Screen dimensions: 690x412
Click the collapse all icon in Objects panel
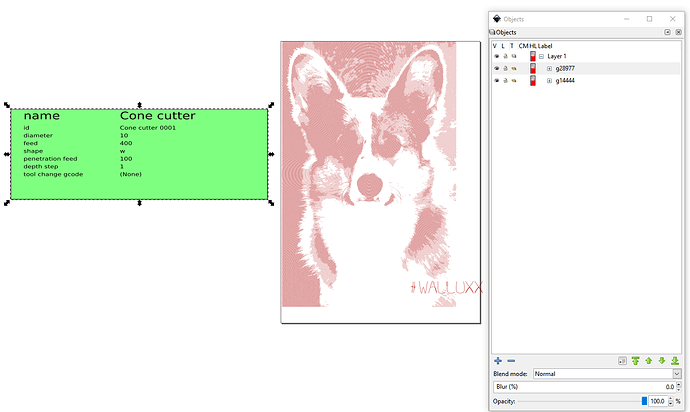[622, 360]
